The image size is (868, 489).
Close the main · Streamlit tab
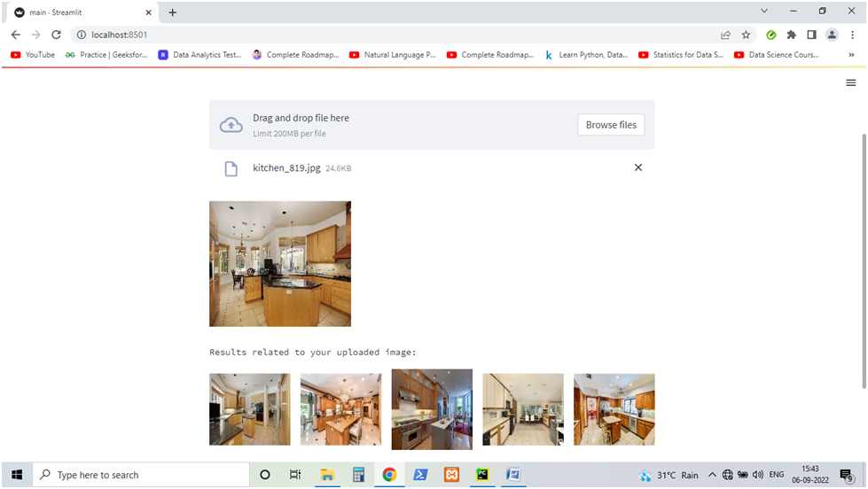pos(148,12)
